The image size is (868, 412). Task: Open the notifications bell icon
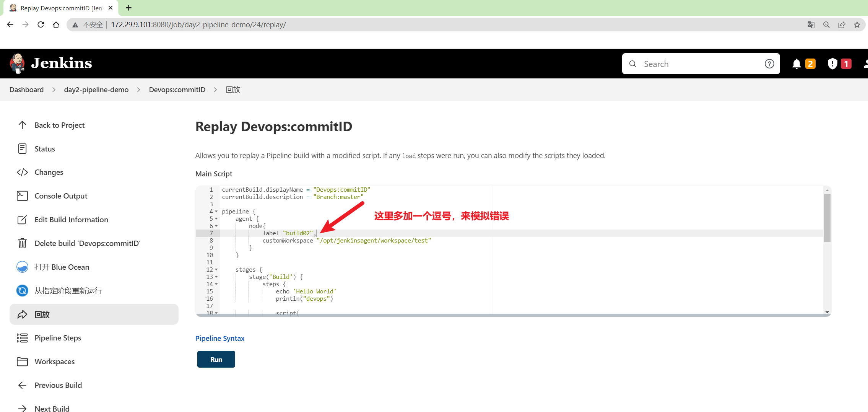point(796,64)
